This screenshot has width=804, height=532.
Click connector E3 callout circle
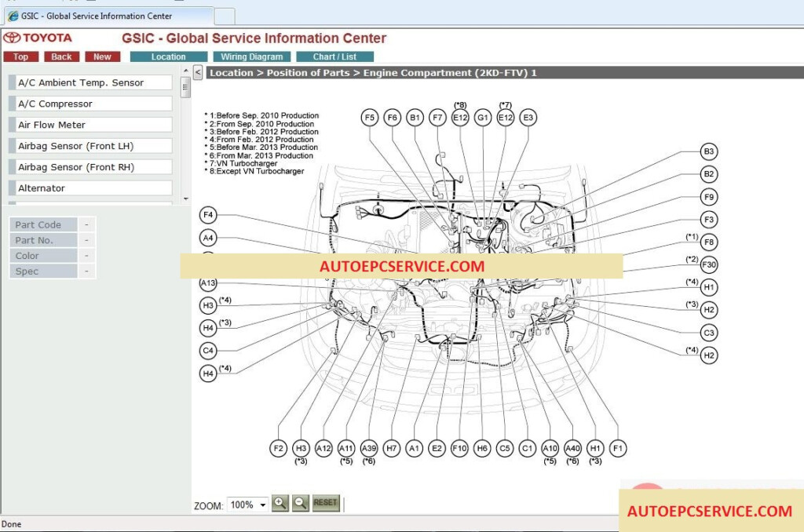point(528,118)
